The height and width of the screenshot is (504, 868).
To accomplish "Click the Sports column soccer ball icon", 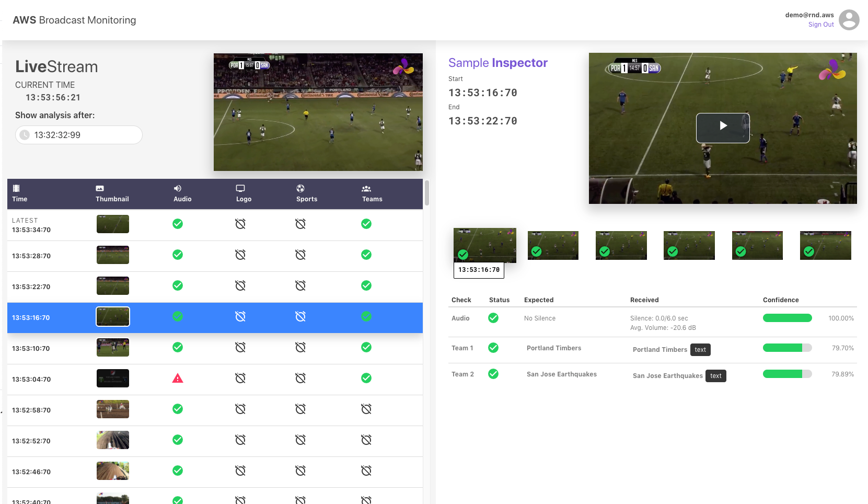I will (x=300, y=188).
